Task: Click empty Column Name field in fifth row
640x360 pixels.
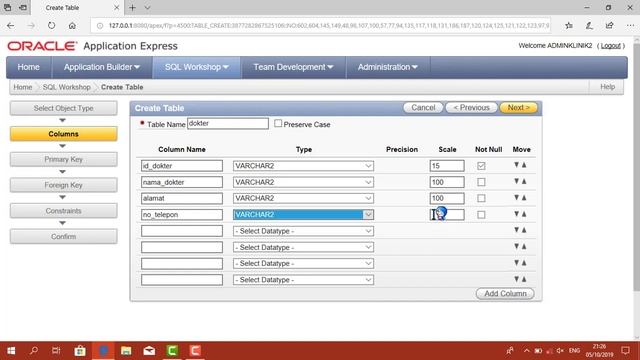Action: click(182, 231)
